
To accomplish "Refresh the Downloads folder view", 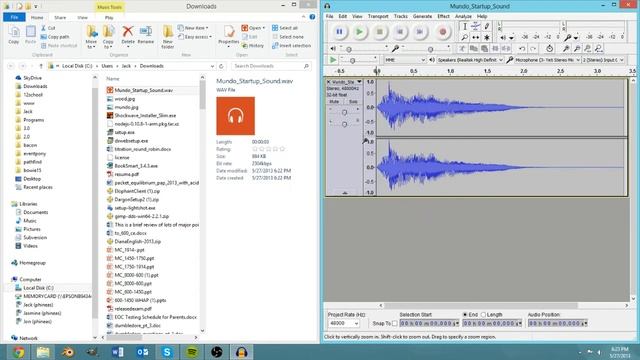I will tap(222, 66).
